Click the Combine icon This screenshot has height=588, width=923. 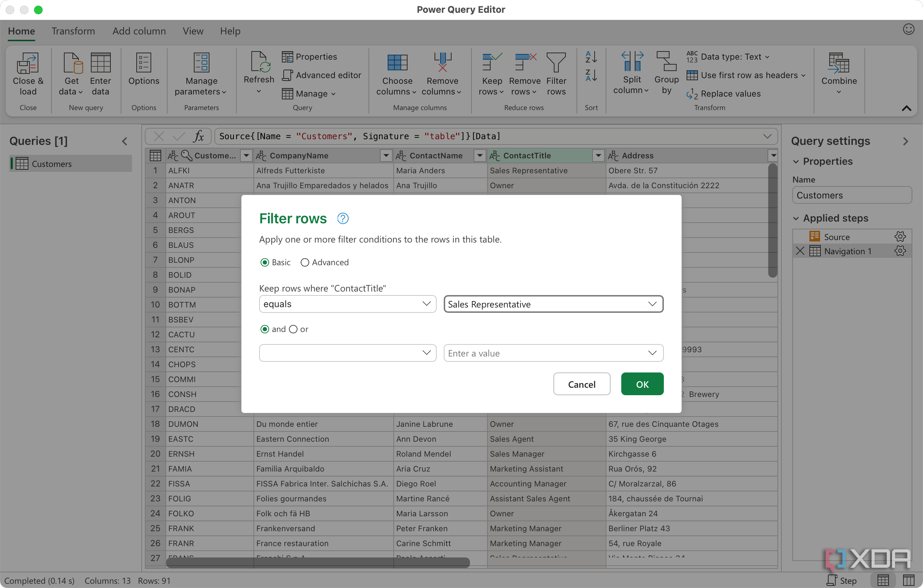[x=839, y=63]
